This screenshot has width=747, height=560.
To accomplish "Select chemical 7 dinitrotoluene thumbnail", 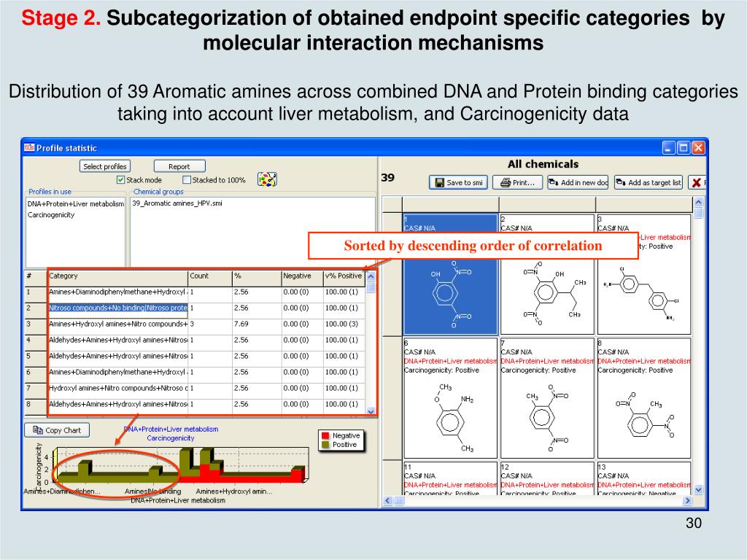I will pos(547,398).
